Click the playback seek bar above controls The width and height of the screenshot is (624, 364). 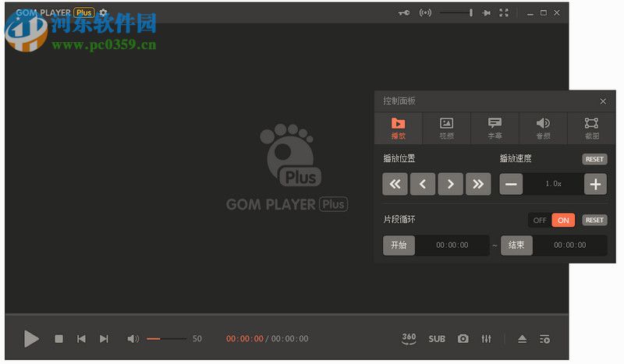(286, 315)
